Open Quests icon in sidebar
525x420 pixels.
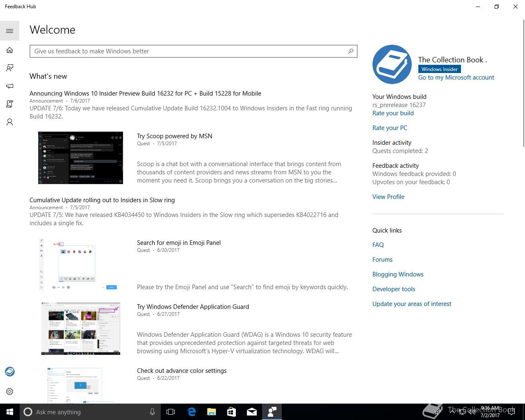tap(9, 104)
